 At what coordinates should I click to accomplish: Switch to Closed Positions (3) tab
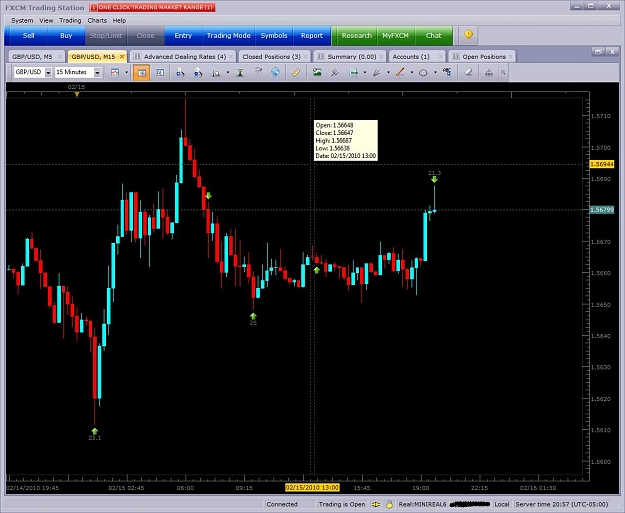272,57
